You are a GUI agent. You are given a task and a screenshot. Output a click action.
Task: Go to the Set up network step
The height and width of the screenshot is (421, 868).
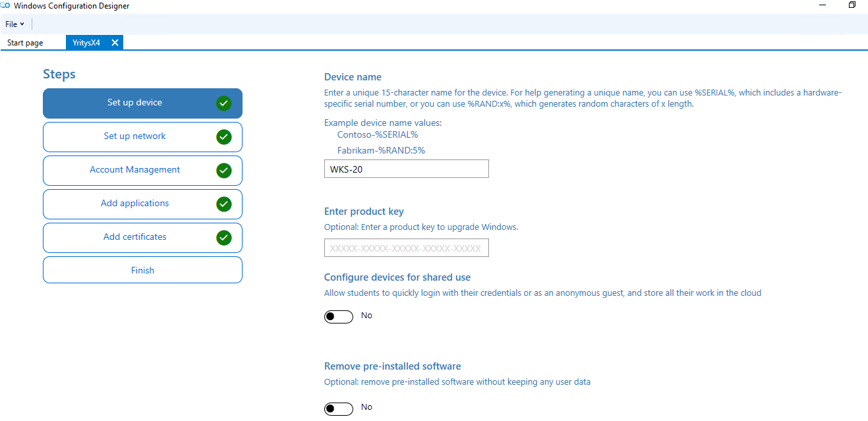142,137
